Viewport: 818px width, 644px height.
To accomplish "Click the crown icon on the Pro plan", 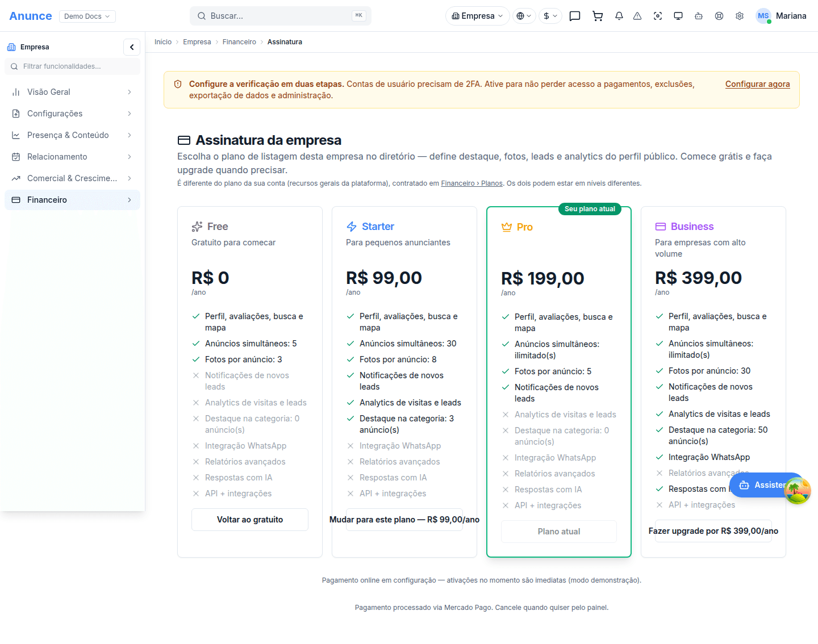I will [507, 227].
